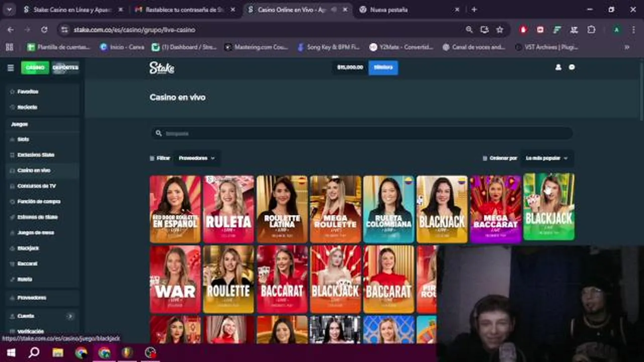Open Proveedores in the sidebar
The height and width of the screenshot is (362, 644).
[42, 298]
